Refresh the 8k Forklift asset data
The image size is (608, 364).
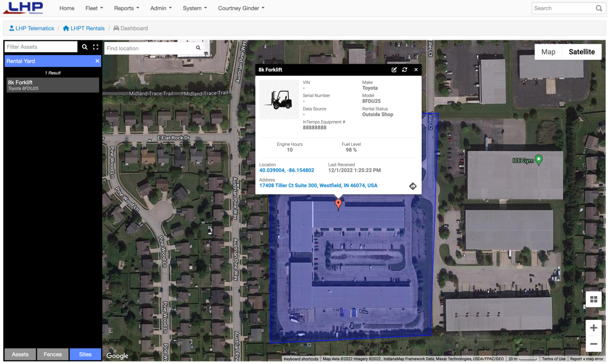point(405,70)
